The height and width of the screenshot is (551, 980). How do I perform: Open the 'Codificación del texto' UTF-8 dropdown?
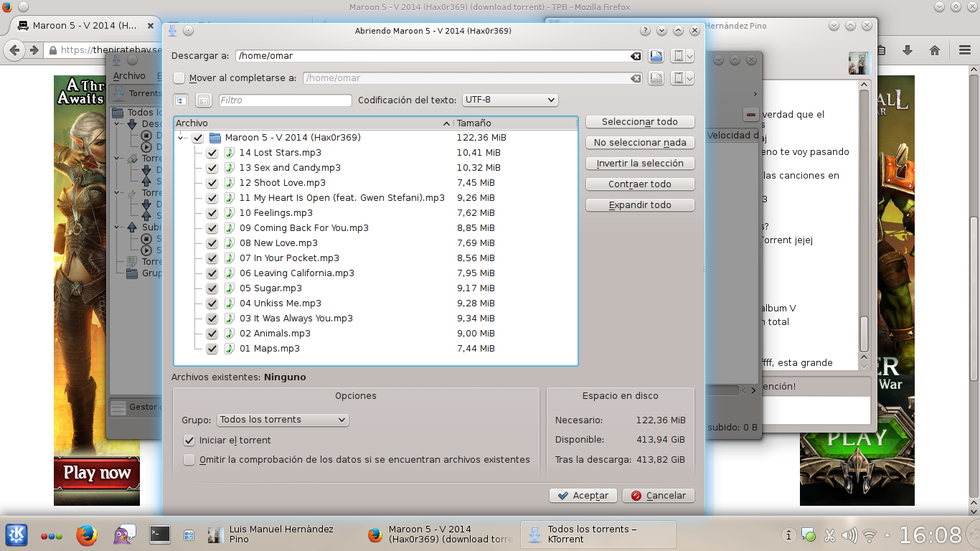pyautogui.click(x=510, y=100)
